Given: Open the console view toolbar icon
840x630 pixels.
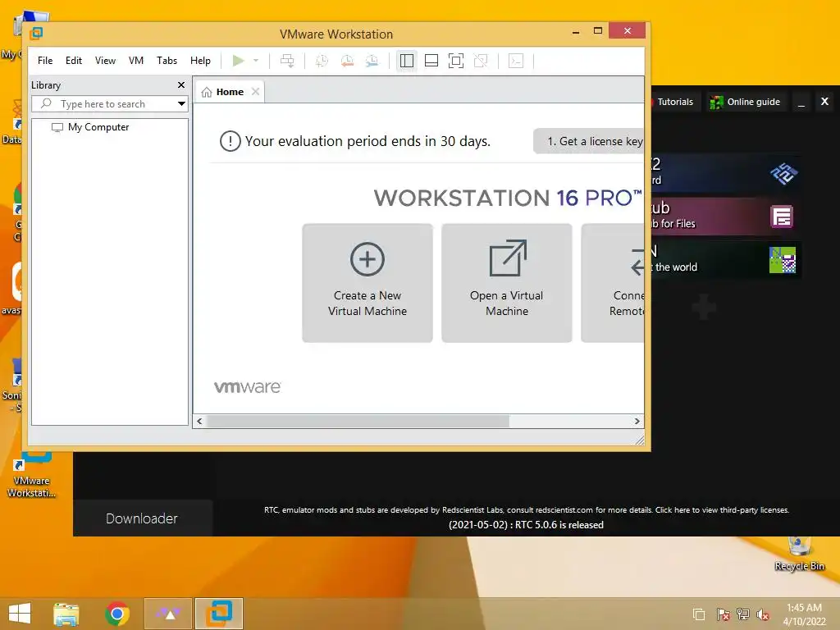Looking at the screenshot, I should point(516,61).
